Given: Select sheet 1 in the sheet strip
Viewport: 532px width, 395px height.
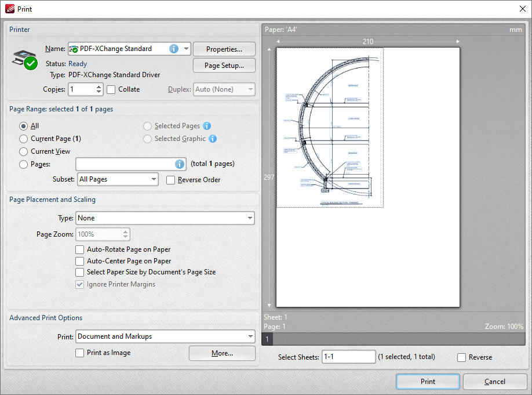Looking at the screenshot, I should (x=267, y=339).
